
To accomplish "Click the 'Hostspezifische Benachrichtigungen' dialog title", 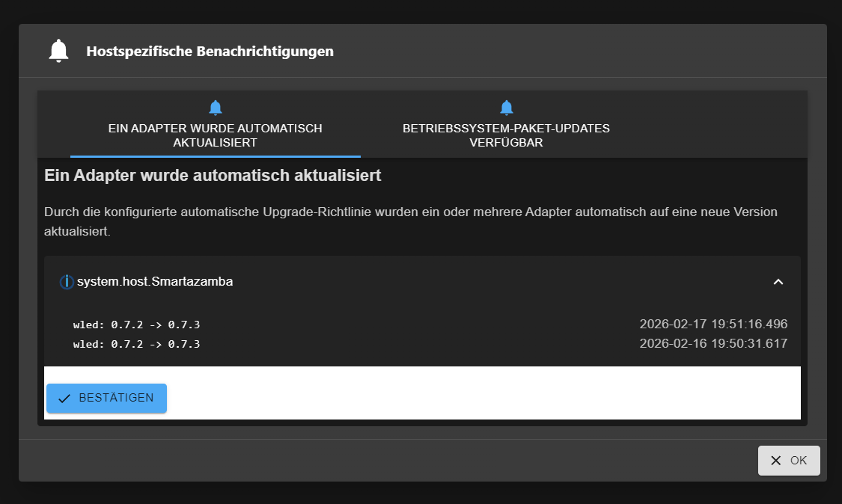I will click(210, 52).
